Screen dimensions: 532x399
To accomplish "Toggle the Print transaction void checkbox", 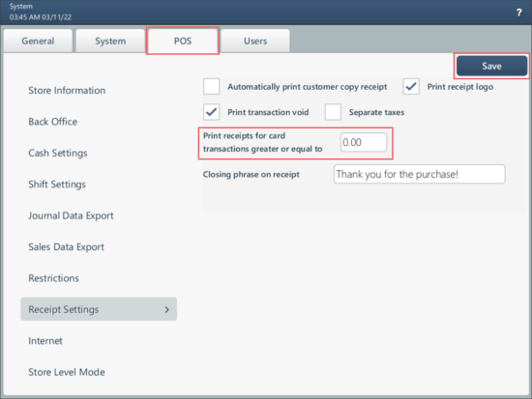I will (x=212, y=112).
